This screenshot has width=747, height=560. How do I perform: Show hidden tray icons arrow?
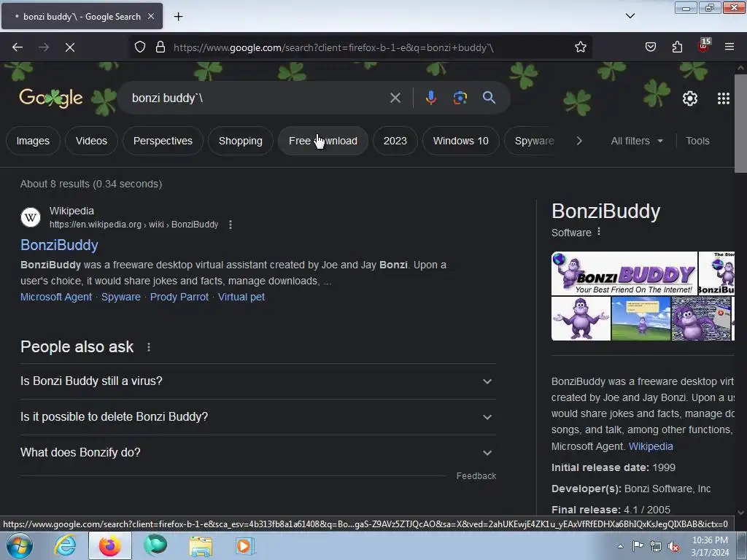coord(620,546)
